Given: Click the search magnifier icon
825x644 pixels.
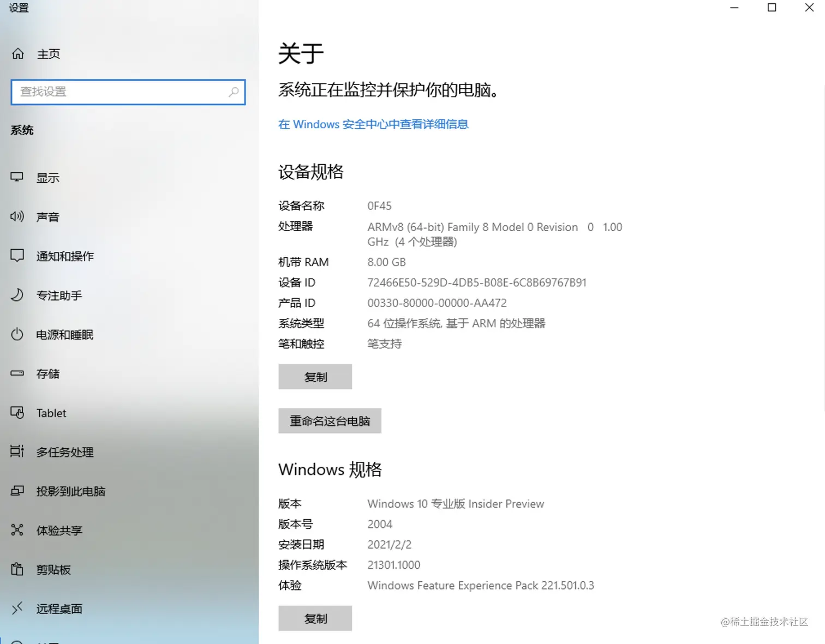Looking at the screenshot, I should tap(234, 92).
